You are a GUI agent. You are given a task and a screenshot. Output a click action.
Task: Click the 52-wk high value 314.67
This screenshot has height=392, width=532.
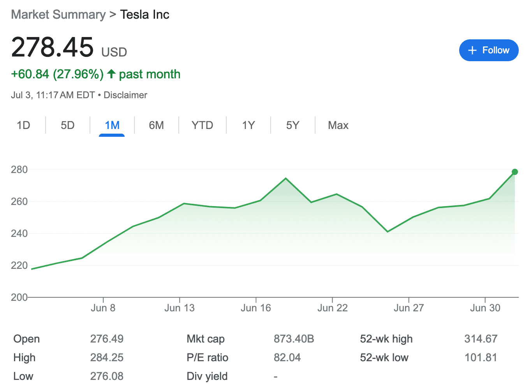(481, 339)
